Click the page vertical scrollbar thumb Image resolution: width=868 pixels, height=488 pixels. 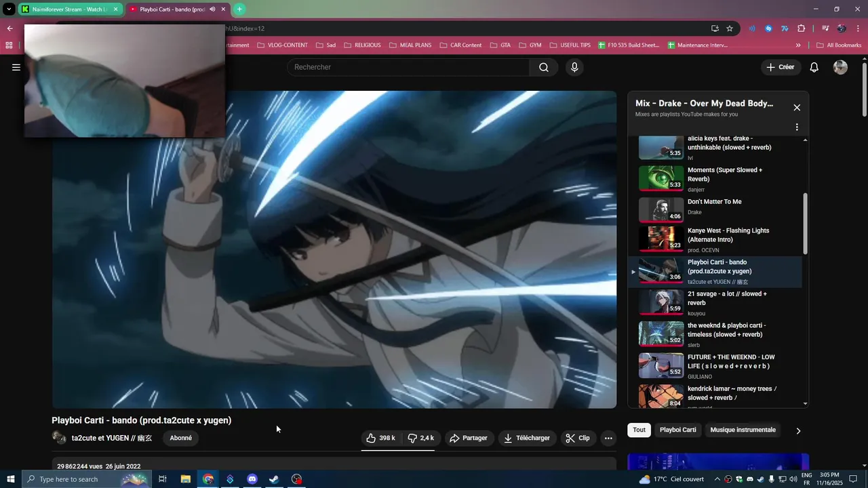point(864,90)
